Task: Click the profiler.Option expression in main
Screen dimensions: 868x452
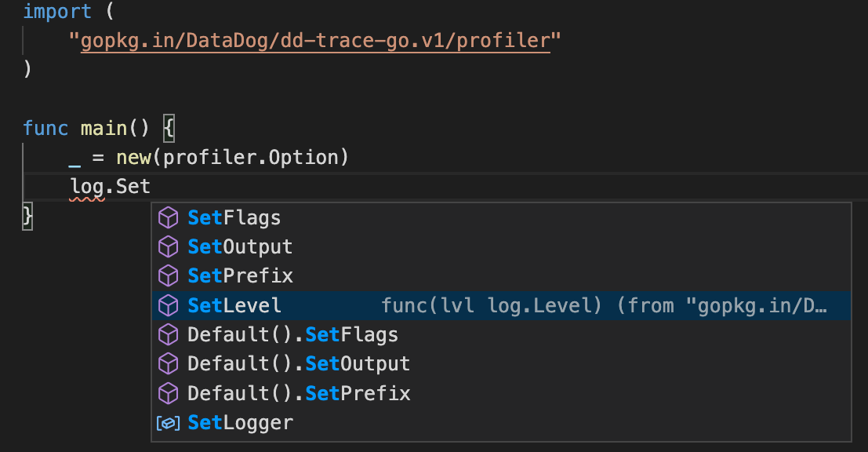Action: (x=249, y=158)
